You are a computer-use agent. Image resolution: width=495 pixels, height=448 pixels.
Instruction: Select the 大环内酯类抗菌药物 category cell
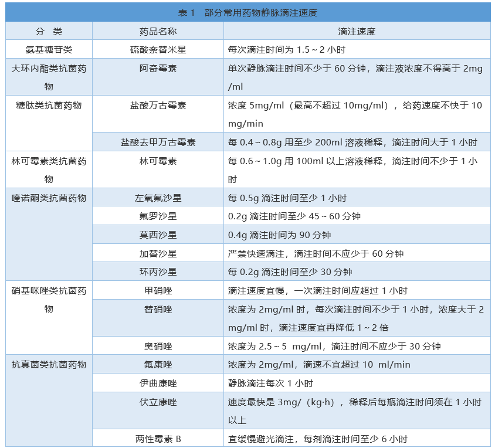[49, 77]
